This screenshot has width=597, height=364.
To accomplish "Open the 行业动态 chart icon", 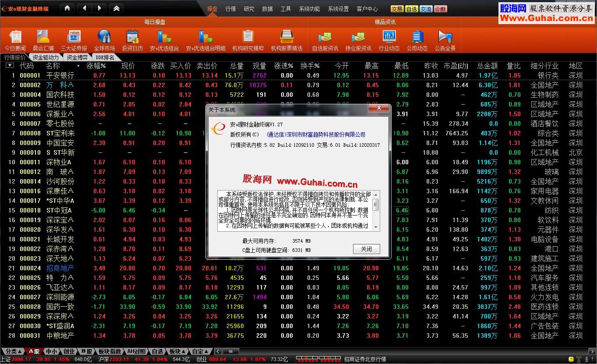I will 389,40.
